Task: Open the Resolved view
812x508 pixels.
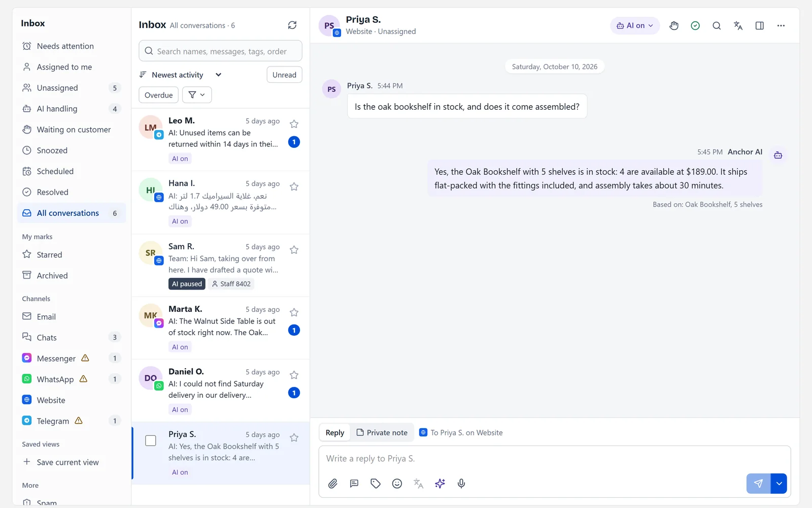Action: click(x=72, y=192)
